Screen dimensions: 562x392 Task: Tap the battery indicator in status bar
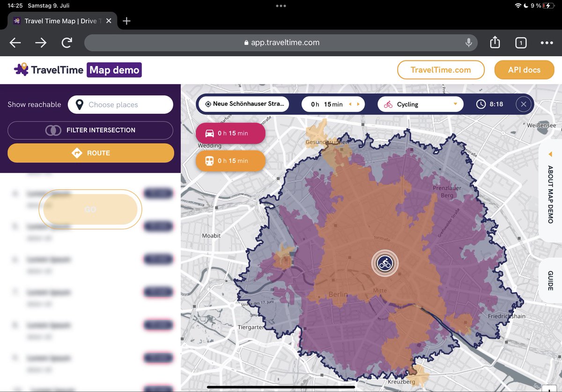(548, 6)
